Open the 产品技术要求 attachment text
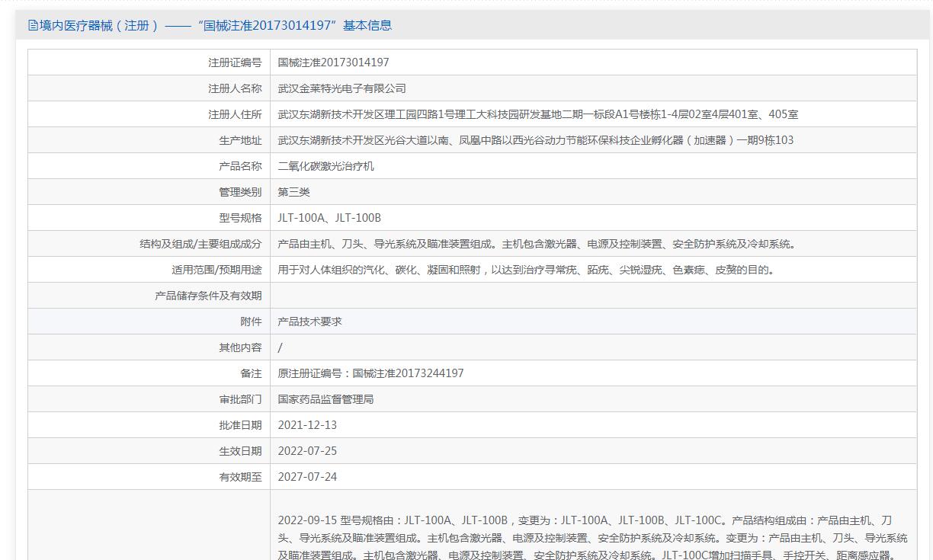The width and height of the screenshot is (933, 560). [x=309, y=322]
